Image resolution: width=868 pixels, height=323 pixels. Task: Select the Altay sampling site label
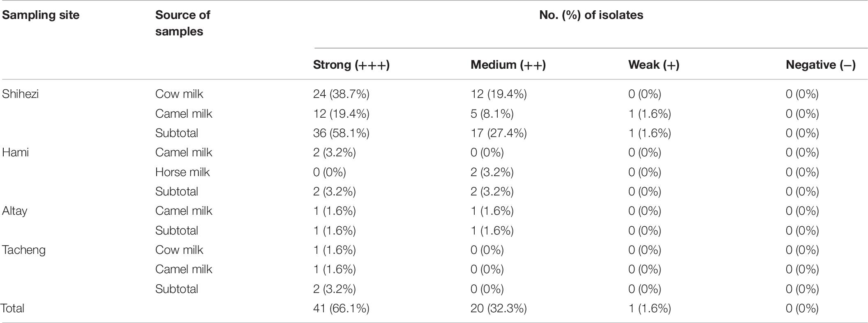coord(14,211)
